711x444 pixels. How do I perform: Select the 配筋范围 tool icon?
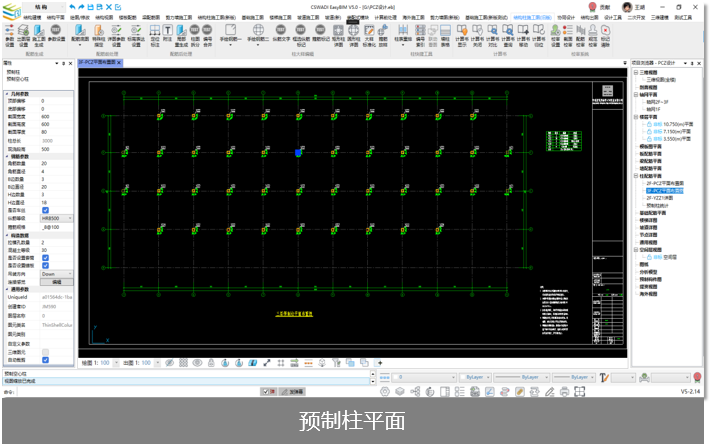click(x=79, y=41)
